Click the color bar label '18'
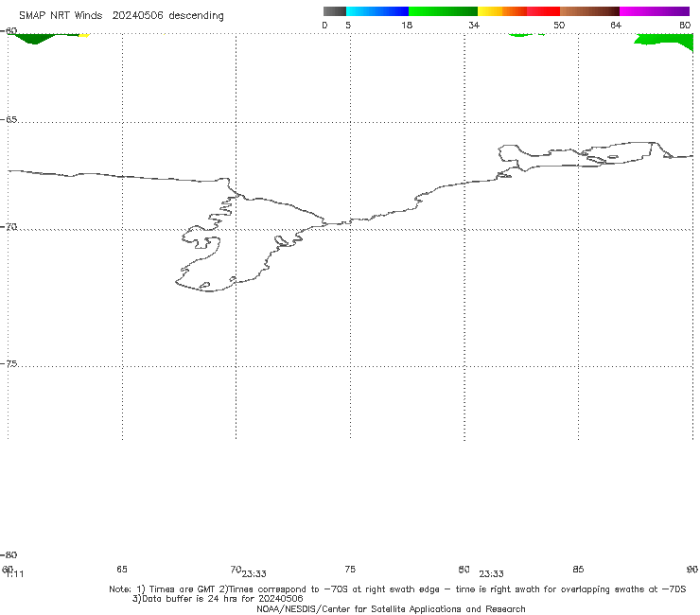The width and height of the screenshot is (700, 615). [406, 25]
